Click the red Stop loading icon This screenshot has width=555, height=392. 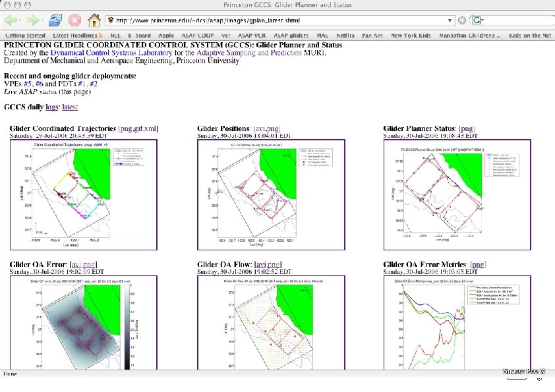click(74, 20)
